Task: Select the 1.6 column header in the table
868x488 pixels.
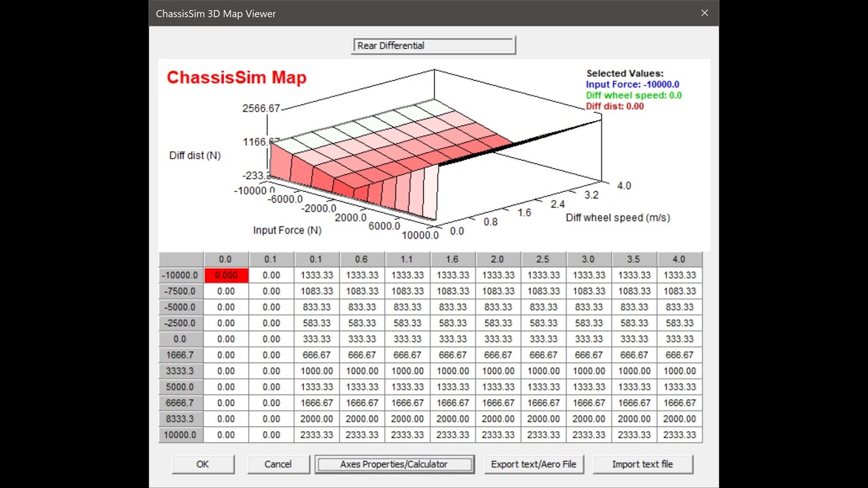Action: [x=453, y=260]
